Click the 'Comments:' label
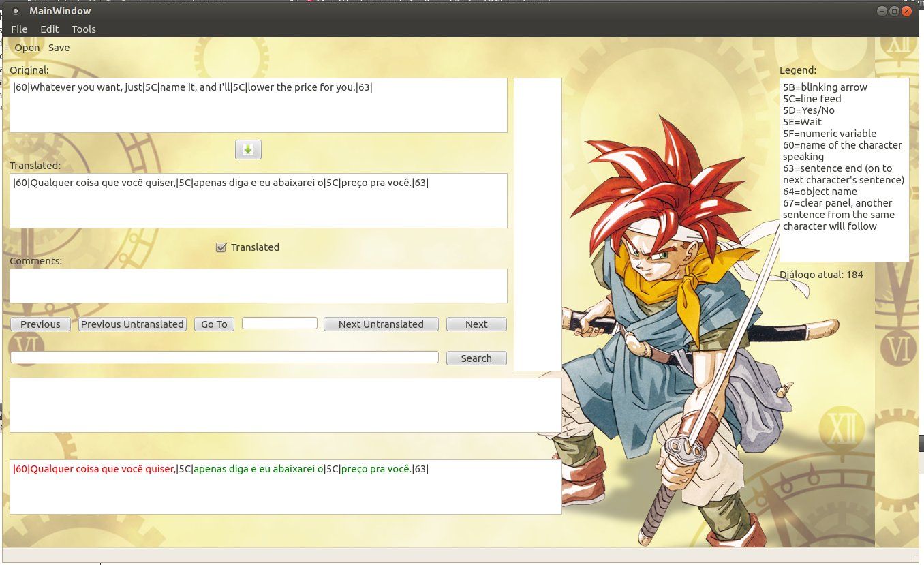This screenshot has height=565, width=924. (35, 261)
